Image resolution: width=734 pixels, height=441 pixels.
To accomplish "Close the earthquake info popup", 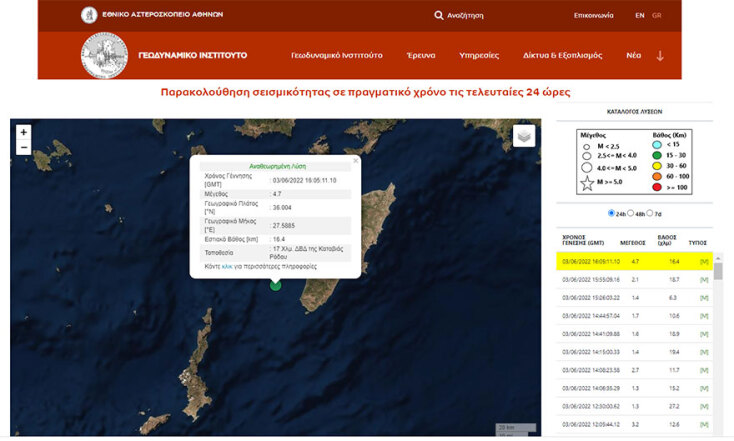I will pos(356,160).
